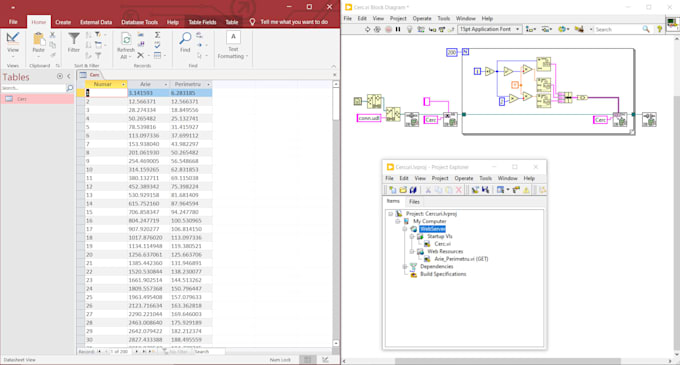Click New Project icon in Project Explorer
This screenshot has width=680, height=365.
[x=392, y=190]
